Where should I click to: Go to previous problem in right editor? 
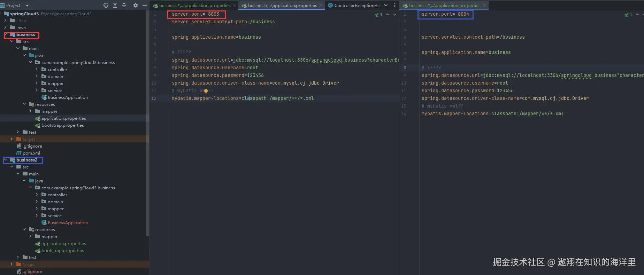(x=637, y=15)
